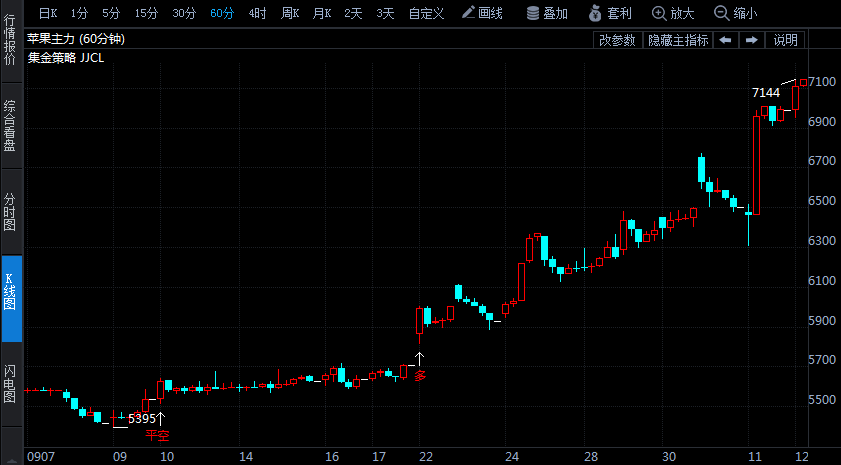Zoom out with 缩小 magnifier
The height and width of the screenshot is (465, 841).
click(x=735, y=13)
